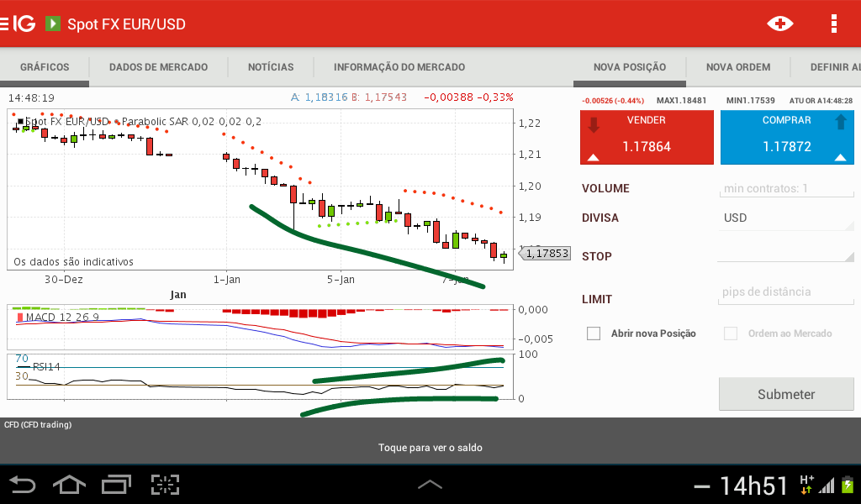Screen dimensions: 861x504
Task: Click the A: 1,18316 value
Action: [x=319, y=97]
